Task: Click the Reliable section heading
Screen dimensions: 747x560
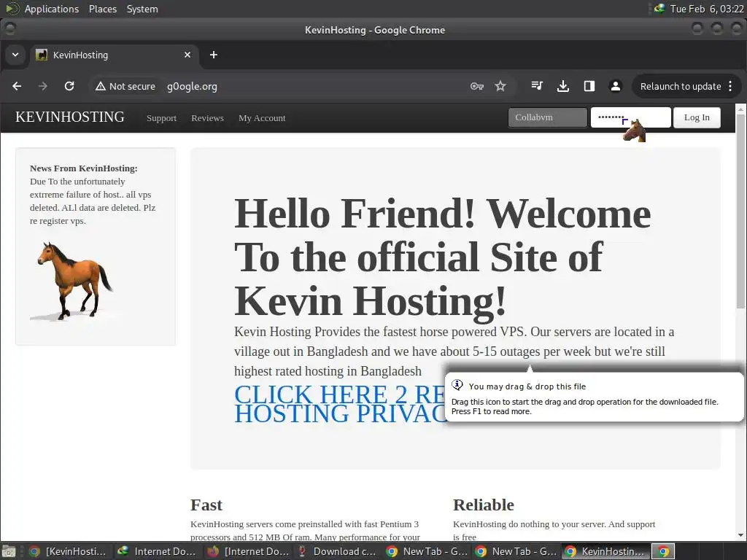Action: click(484, 505)
